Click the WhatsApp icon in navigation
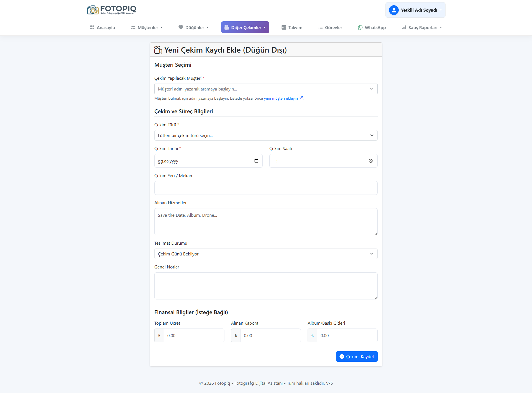Viewport: 532px width, 393px height. 360,27
